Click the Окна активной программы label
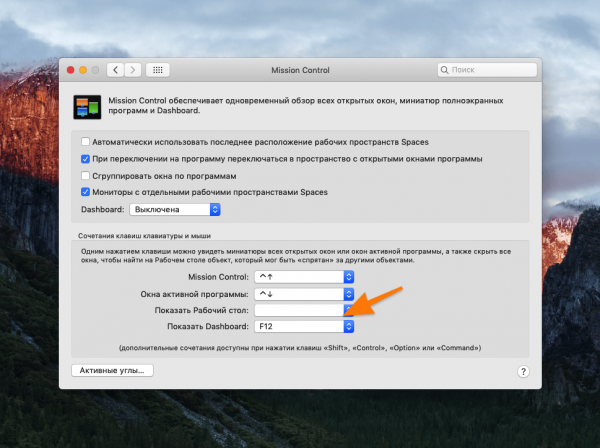This screenshot has height=448, width=600. click(x=194, y=294)
